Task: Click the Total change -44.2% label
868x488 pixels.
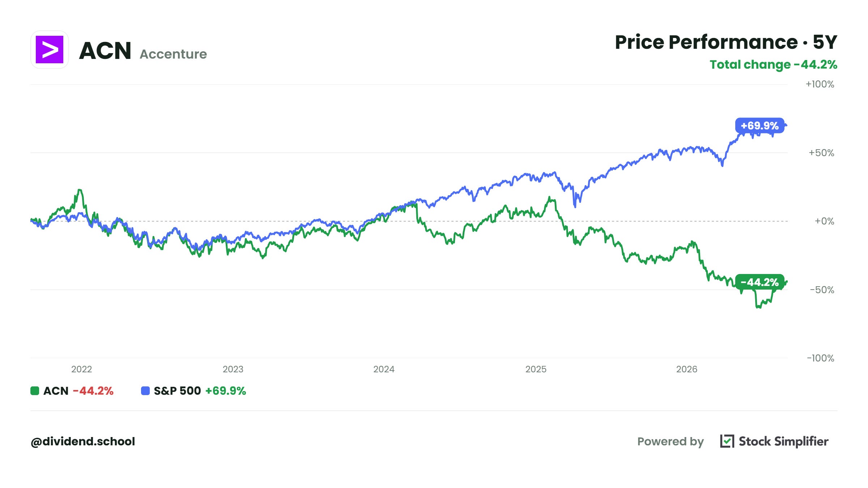Action: coord(773,64)
